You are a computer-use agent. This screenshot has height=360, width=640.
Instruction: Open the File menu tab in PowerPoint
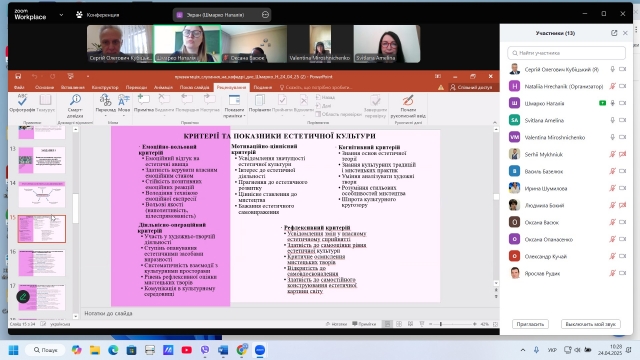[19, 87]
